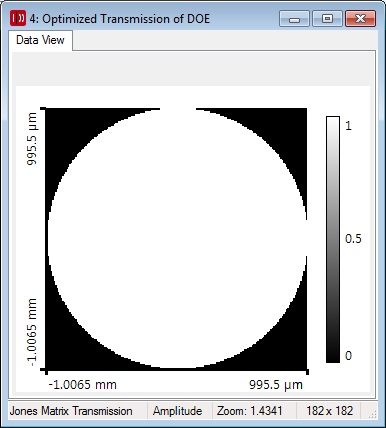Click center of the white circular aperture

(x=177, y=239)
